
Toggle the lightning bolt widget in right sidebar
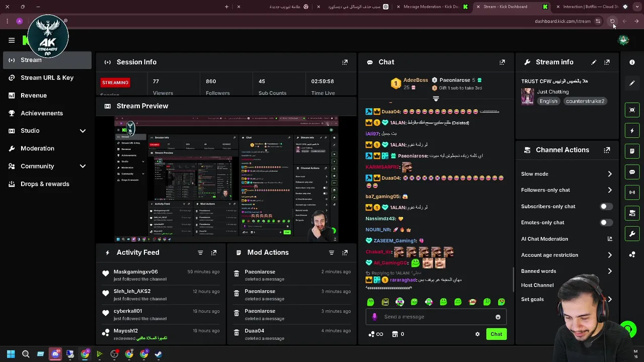coord(632,131)
